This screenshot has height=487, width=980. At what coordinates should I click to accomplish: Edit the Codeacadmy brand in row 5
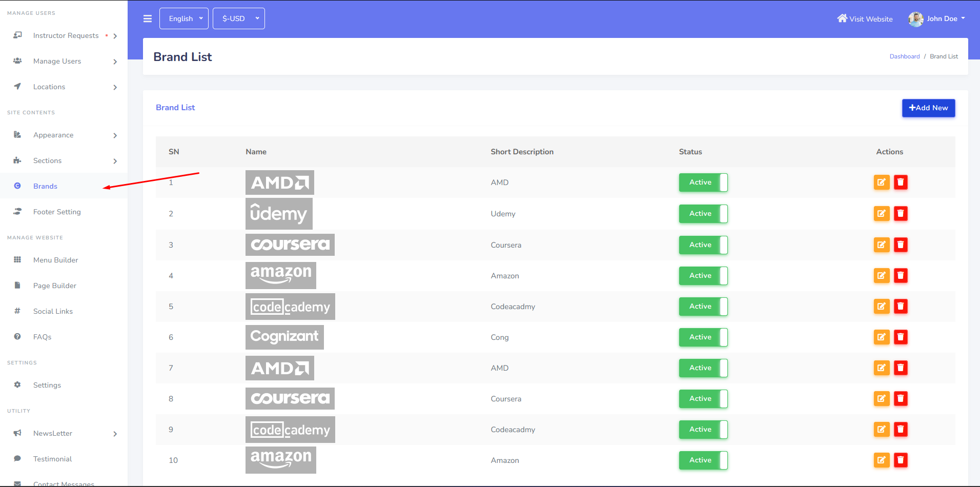pyautogui.click(x=882, y=307)
